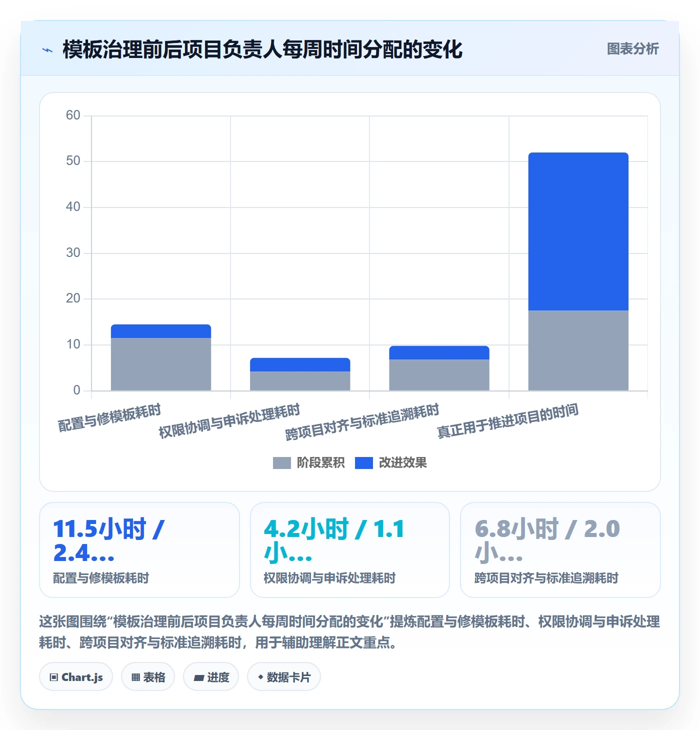Click the card value 4.2小时 / 1.1 小…
This screenshot has width=700, height=730.
pyautogui.click(x=334, y=540)
